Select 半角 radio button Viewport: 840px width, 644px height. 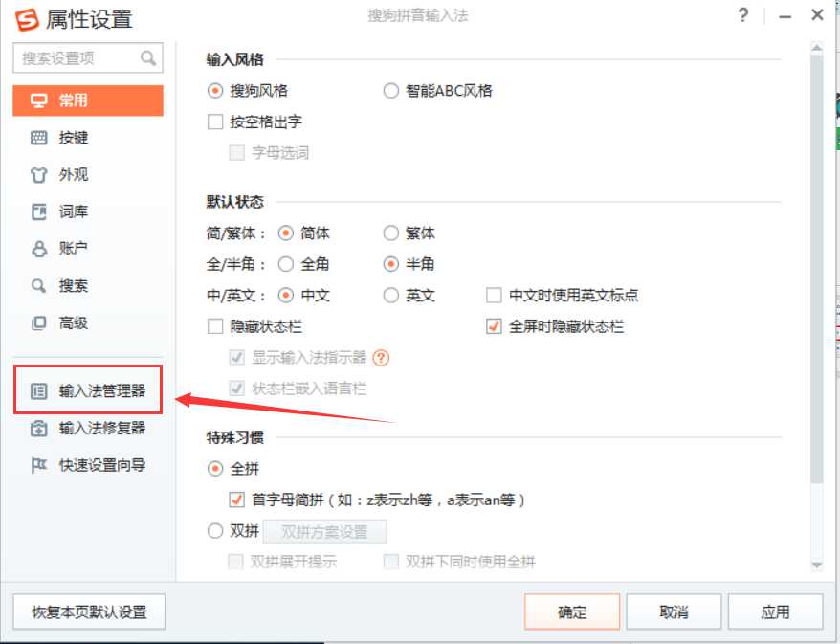[391, 264]
